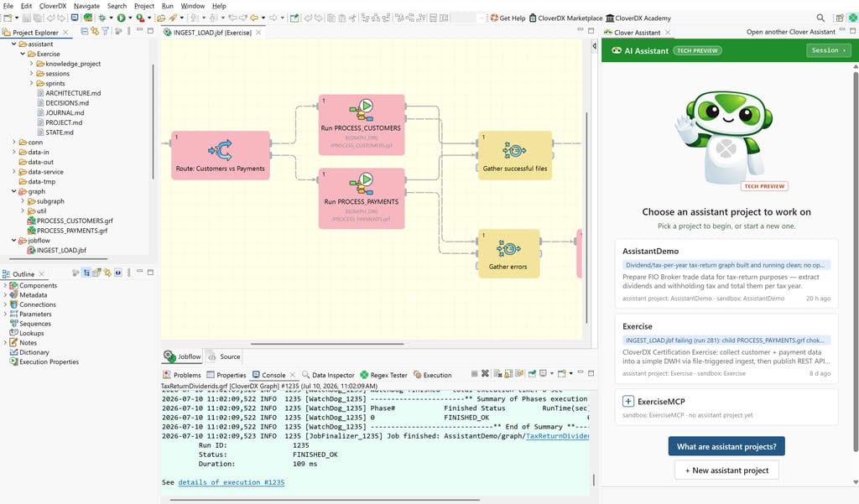Open the Window menu
The width and height of the screenshot is (859, 504).
(193, 6)
